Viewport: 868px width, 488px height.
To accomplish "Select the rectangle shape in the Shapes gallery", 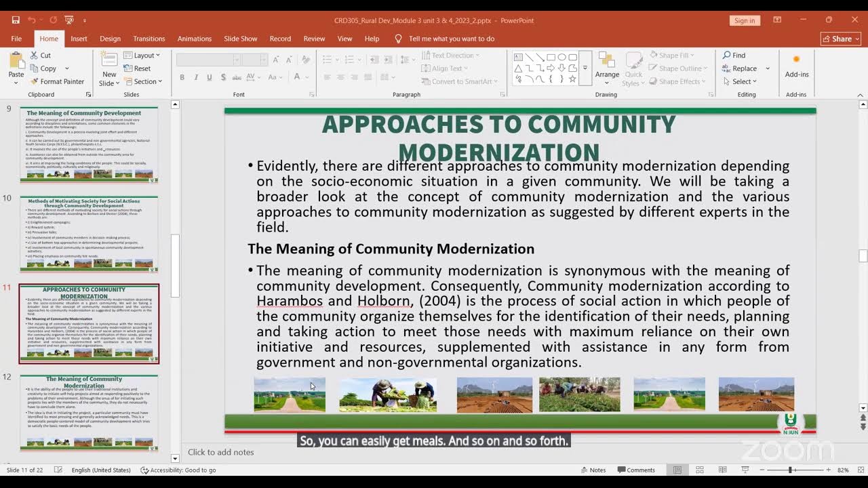I will coord(551,57).
